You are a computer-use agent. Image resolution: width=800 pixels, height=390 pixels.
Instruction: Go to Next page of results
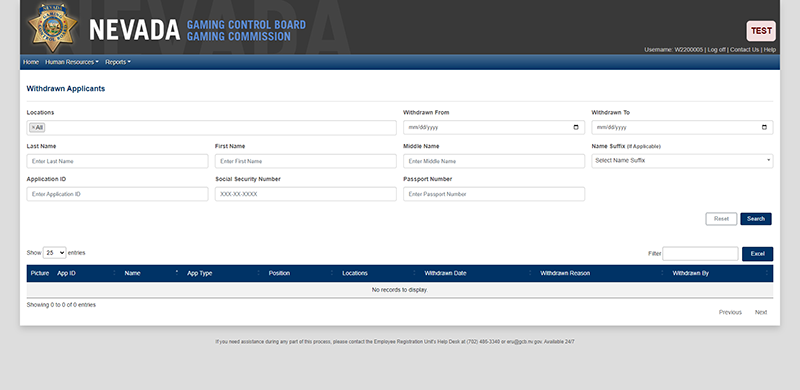[x=761, y=312]
